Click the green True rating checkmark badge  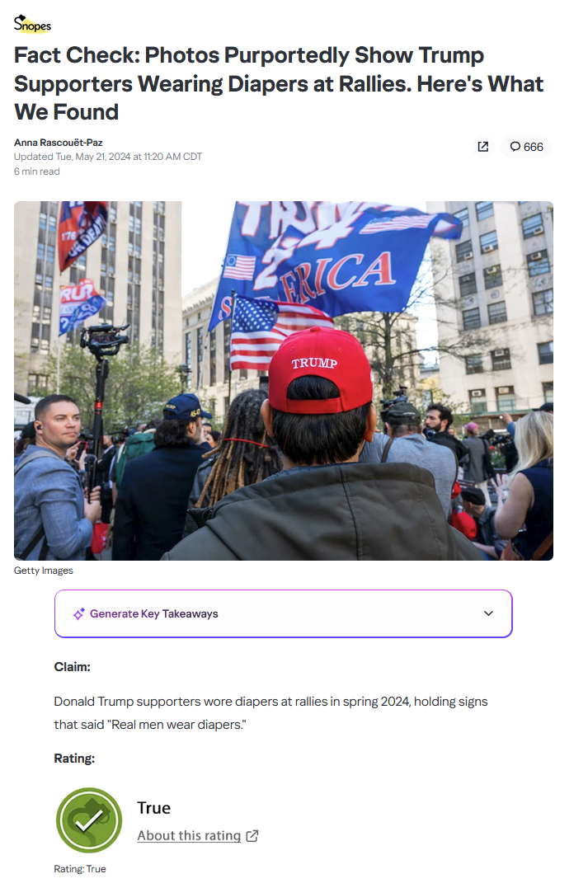click(89, 820)
